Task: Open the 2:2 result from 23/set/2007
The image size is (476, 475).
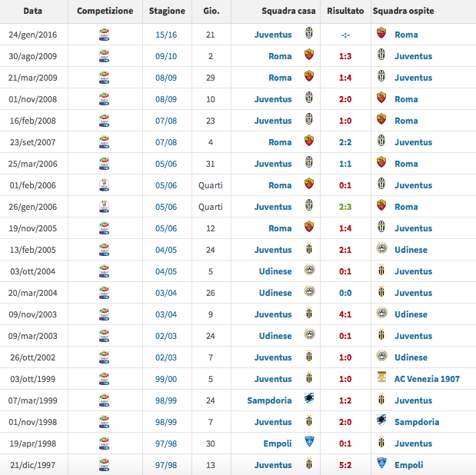Action: tap(345, 142)
